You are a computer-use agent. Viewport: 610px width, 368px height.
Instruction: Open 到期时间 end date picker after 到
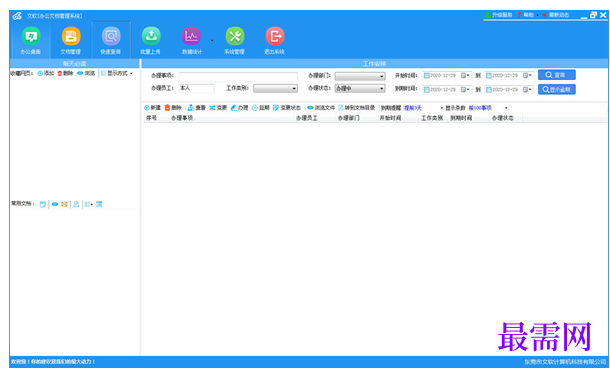[x=528, y=89]
